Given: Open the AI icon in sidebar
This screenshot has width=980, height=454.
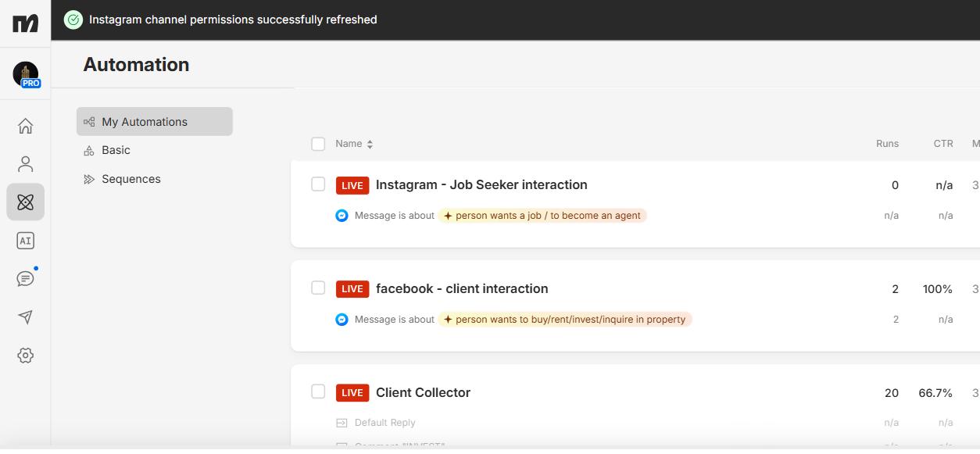Looking at the screenshot, I should [25, 241].
